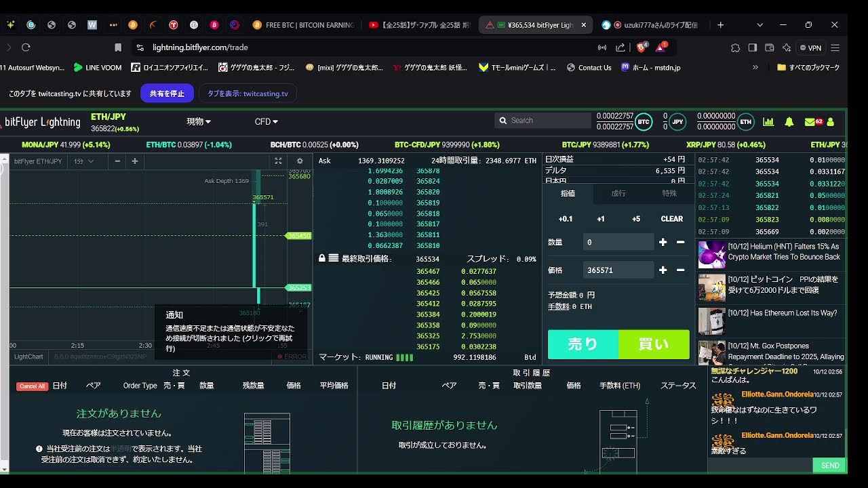
Task: Switch to the 特殊 special order tab
Action: click(669, 194)
